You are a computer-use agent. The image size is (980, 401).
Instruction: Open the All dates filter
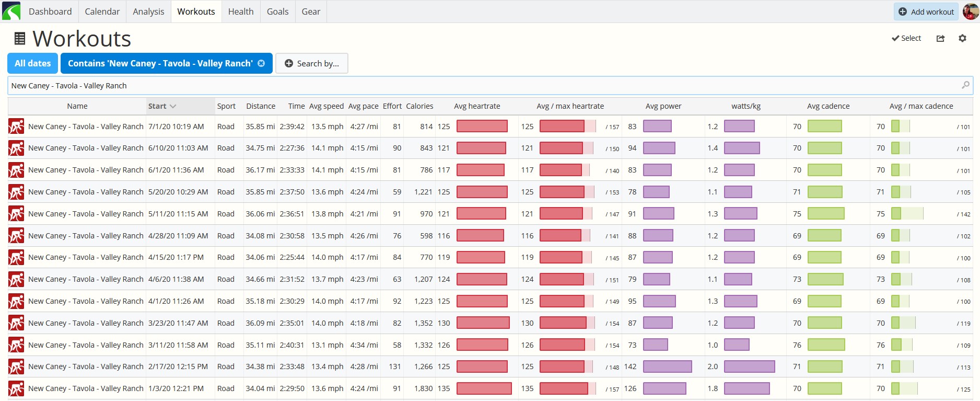(x=32, y=63)
